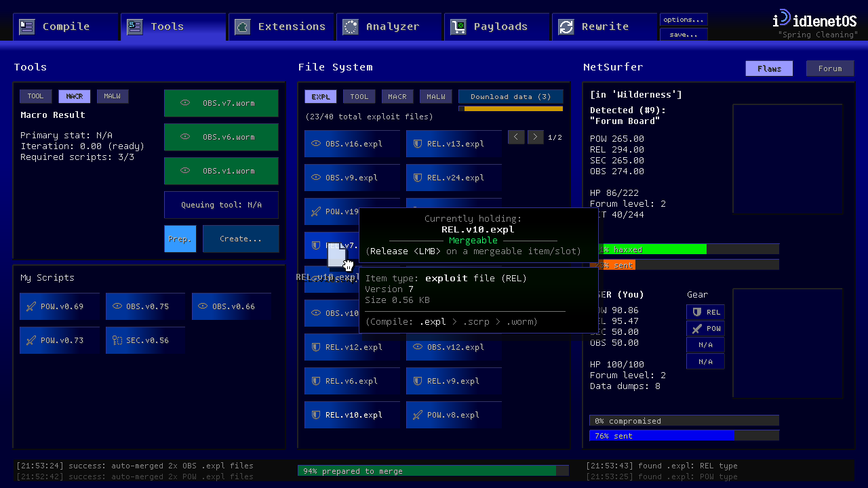Open the REL gear slot under Gear
This screenshot has width=868, height=488.
coord(705,312)
